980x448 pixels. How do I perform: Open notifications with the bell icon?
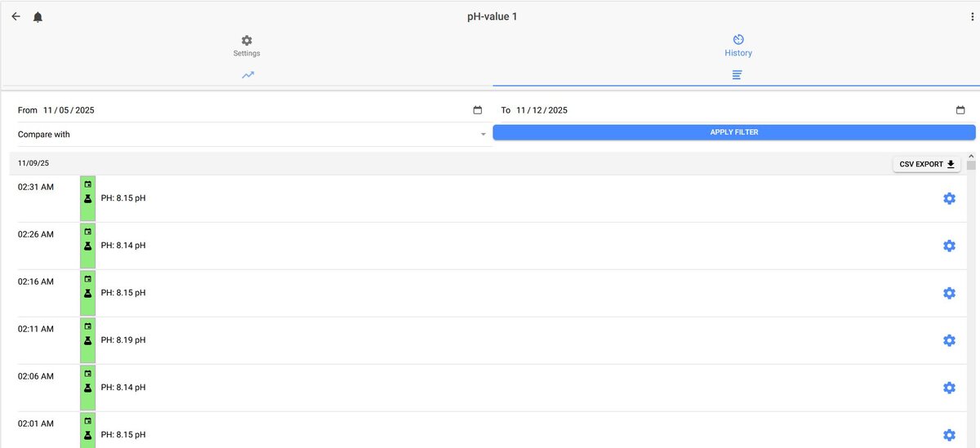(38, 17)
